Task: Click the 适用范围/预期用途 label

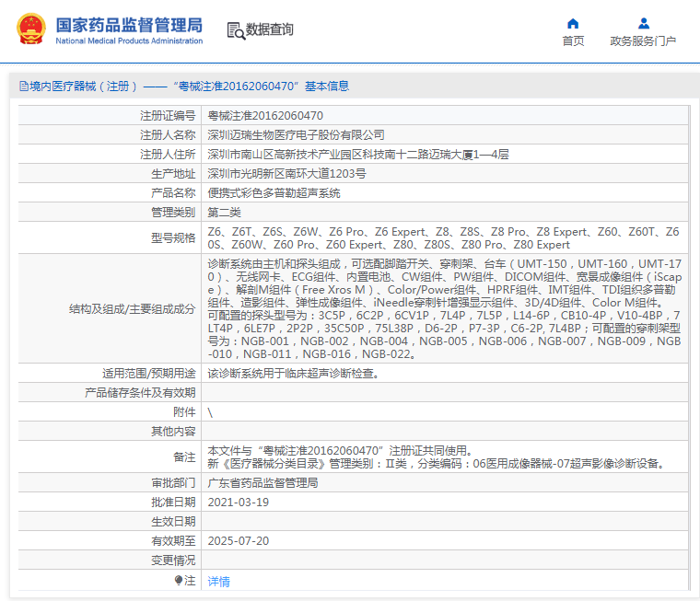Action: pos(149,373)
